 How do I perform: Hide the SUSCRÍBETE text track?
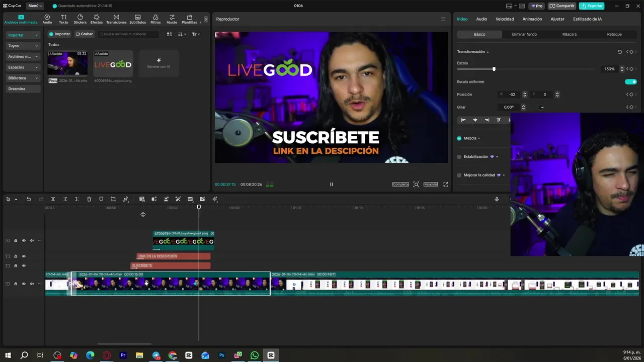tap(24, 265)
